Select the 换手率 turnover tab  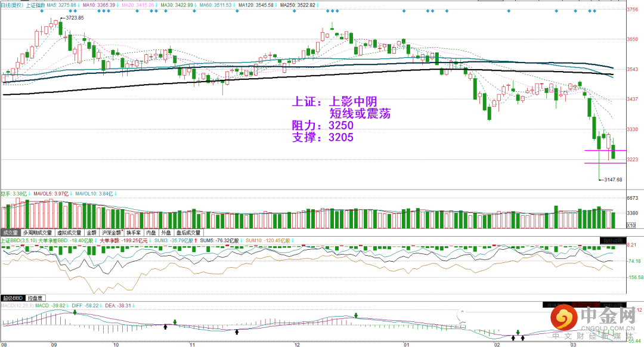[x=134, y=233]
